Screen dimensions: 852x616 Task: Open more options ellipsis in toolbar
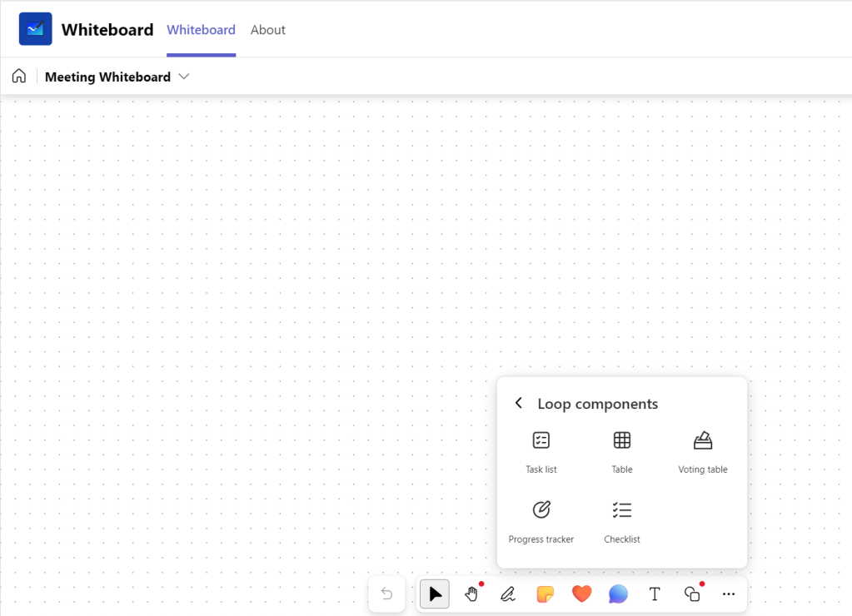729,594
